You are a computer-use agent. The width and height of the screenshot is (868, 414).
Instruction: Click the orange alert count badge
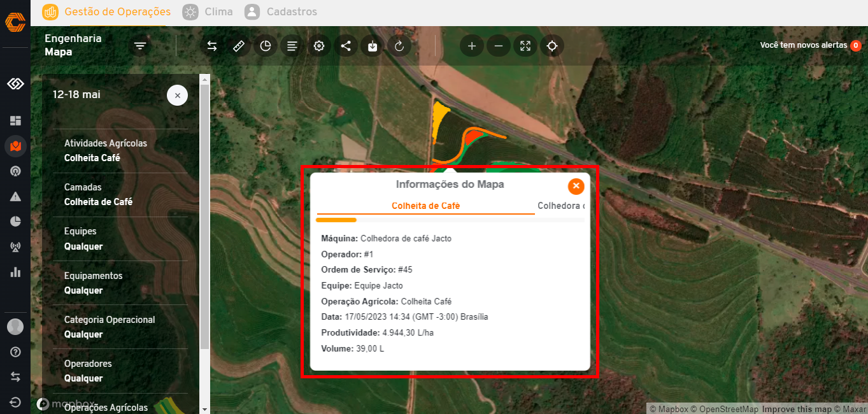[x=856, y=45]
